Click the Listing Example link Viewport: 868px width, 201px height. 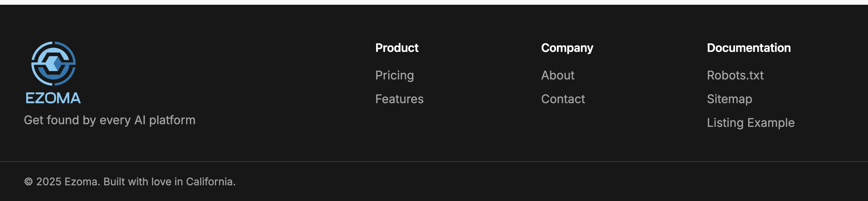pos(751,122)
